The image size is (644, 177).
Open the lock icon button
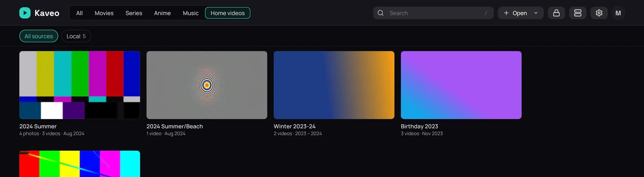pyautogui.click(x=556, y=13)
